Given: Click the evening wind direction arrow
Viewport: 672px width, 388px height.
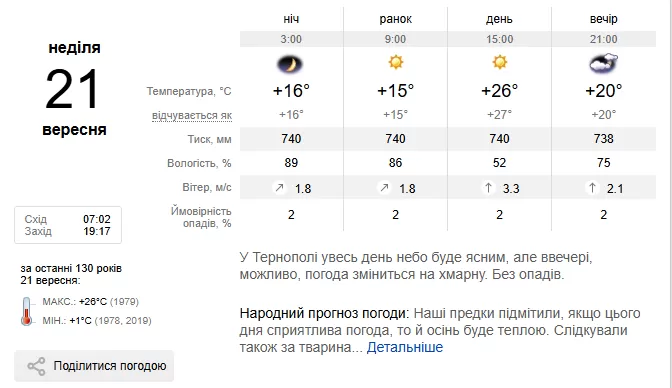Looking at the screenshot, I should (x=592, y=188).
